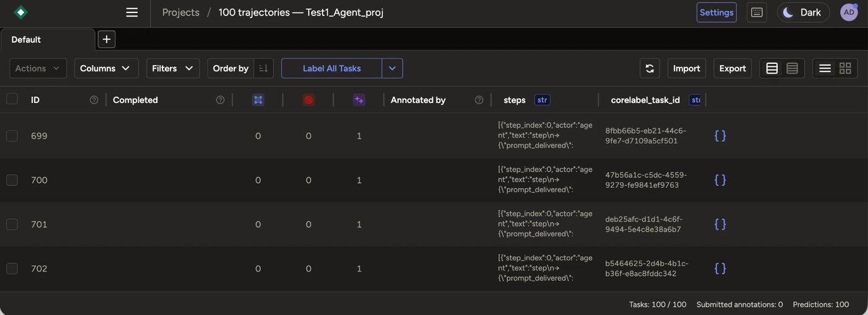Click str type badge beside steps

tap(542, 100)
